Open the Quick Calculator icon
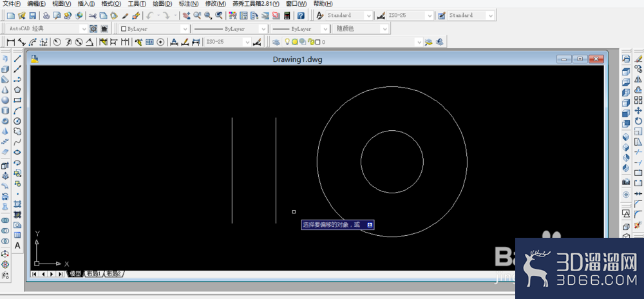The image size is (644, 299). [x=287, y=15]
